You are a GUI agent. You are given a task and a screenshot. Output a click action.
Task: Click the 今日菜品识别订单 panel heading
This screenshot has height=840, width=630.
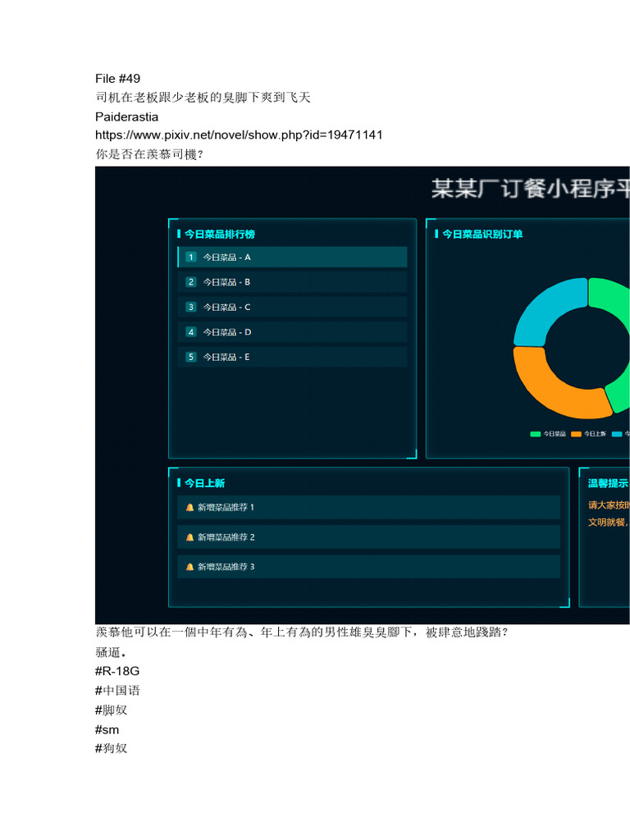coord(482,234)
